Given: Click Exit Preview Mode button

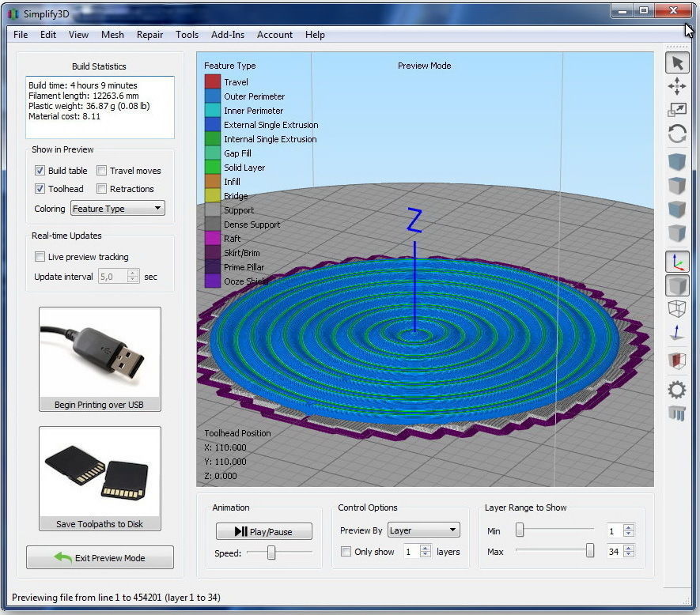Looking at the screenshot, I should 100,557.
